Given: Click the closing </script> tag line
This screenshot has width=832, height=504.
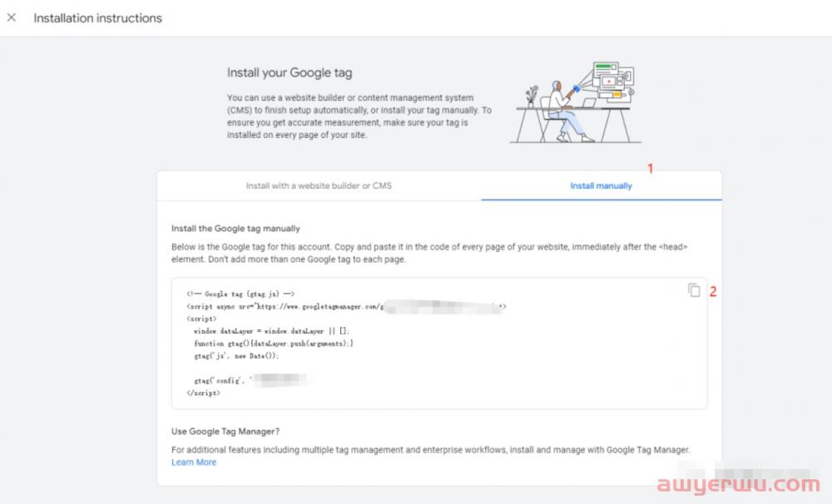Looking at the screenshot, I should pos(204,393).
